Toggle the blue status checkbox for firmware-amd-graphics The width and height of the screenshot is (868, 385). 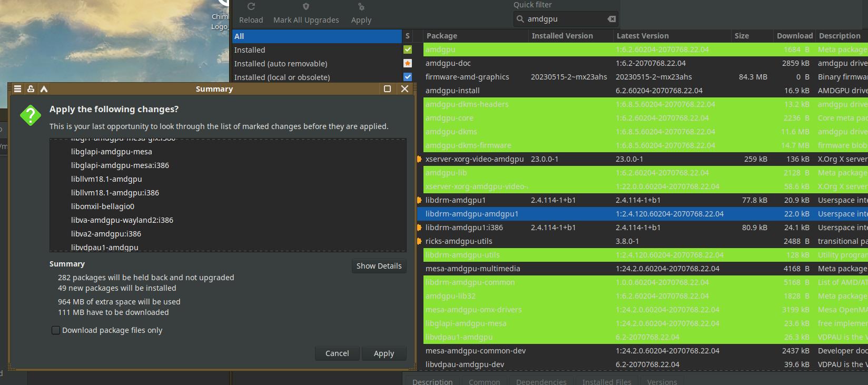408,77
